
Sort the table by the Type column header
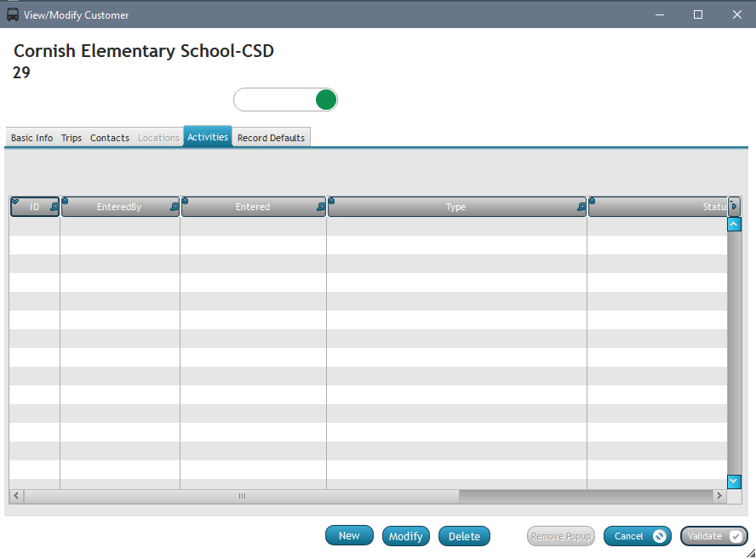click(x=455, y=207)
